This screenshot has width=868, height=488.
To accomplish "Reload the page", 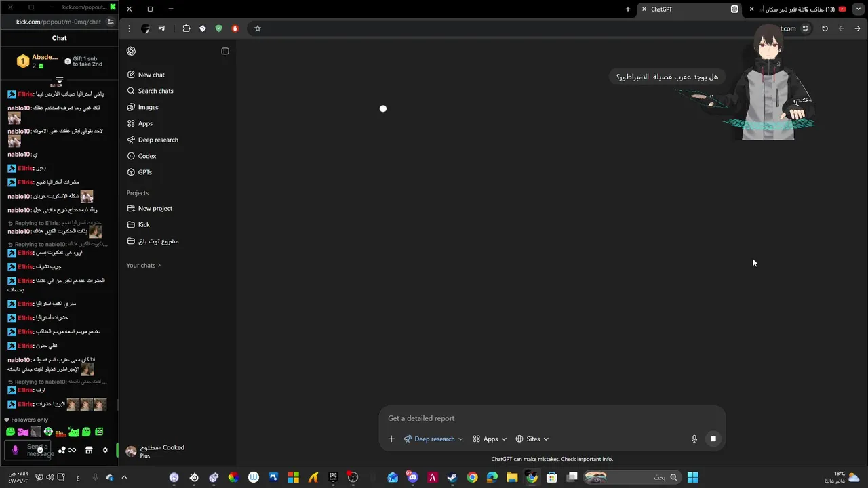I will (825, 28).
